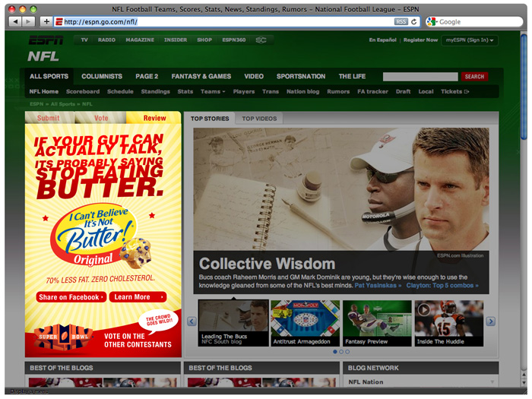Screen dimensions: 532x399
Task: Click the Safari back arrow button
Action: [15, 22]
